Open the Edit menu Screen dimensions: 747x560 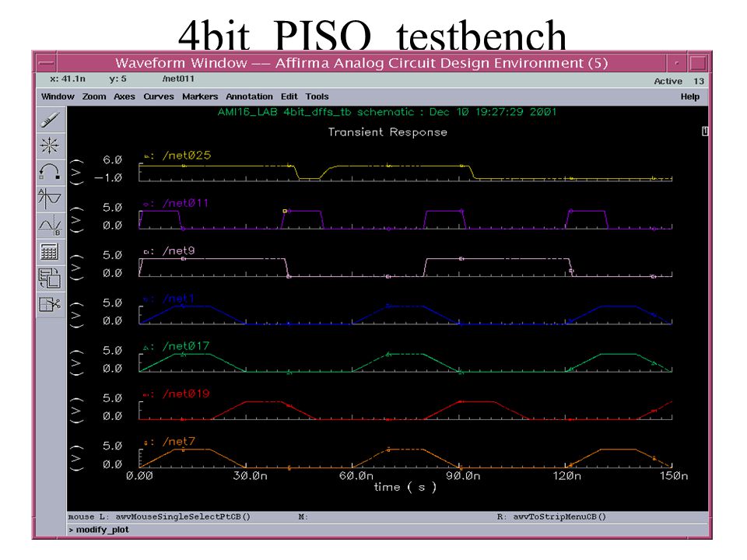pyautogui.click(x=289, y=96)
